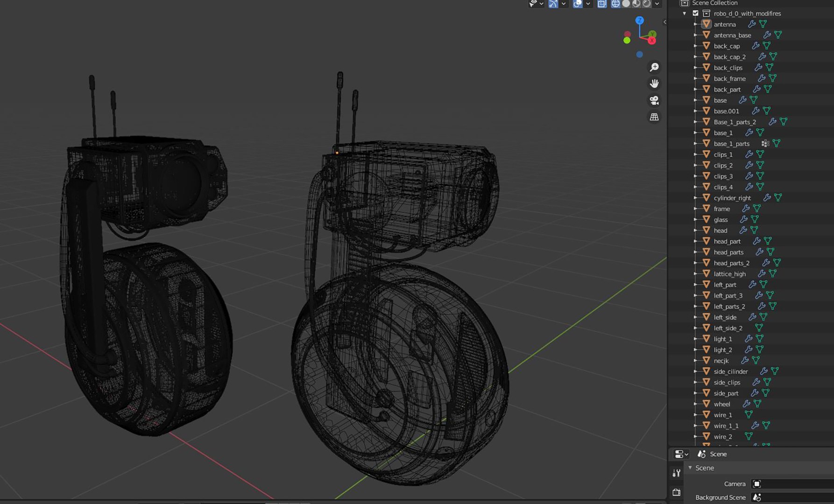Select the wire_1_1 object
834x504 pixels.
(726, 426)
